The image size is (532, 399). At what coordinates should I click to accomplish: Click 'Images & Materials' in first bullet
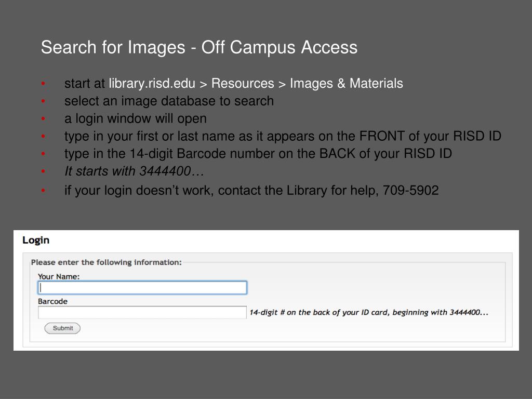[x=347, y=84]
